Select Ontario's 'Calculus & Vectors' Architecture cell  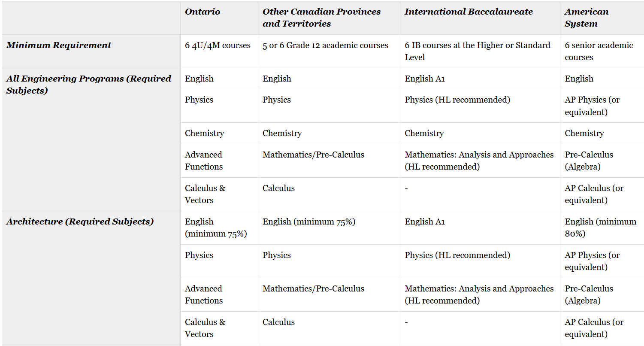[x=205, y=328]
